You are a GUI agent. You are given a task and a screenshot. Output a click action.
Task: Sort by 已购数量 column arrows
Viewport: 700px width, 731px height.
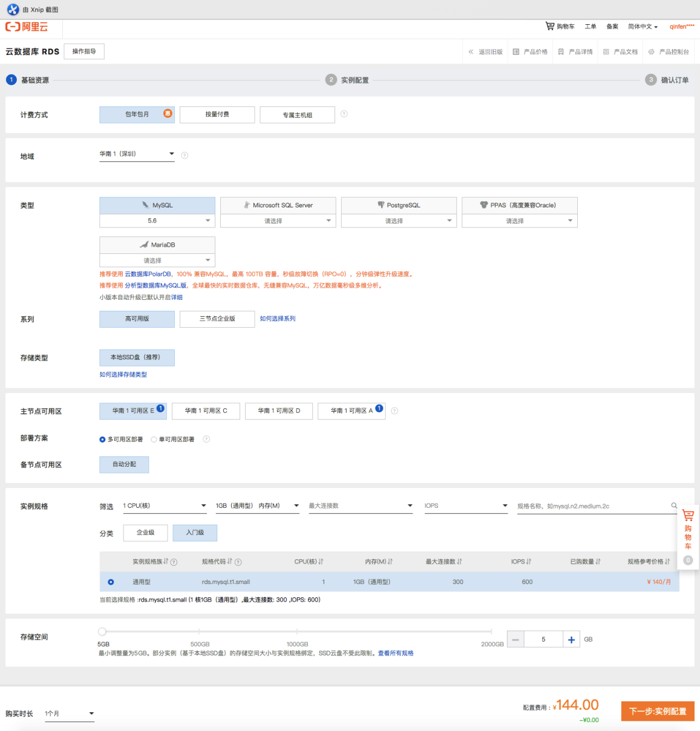coord(598,562)
